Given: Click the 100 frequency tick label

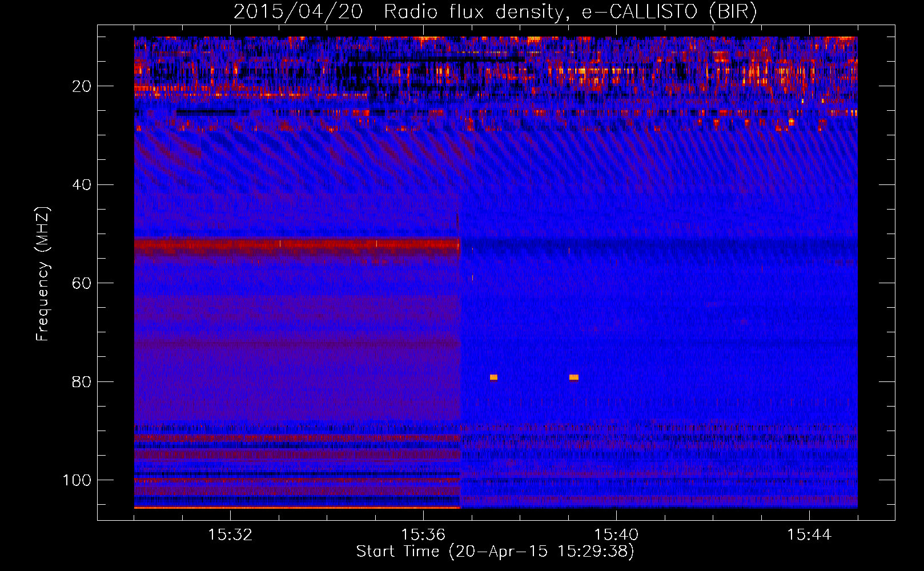Looking at the screenshot, I should 77,480.
